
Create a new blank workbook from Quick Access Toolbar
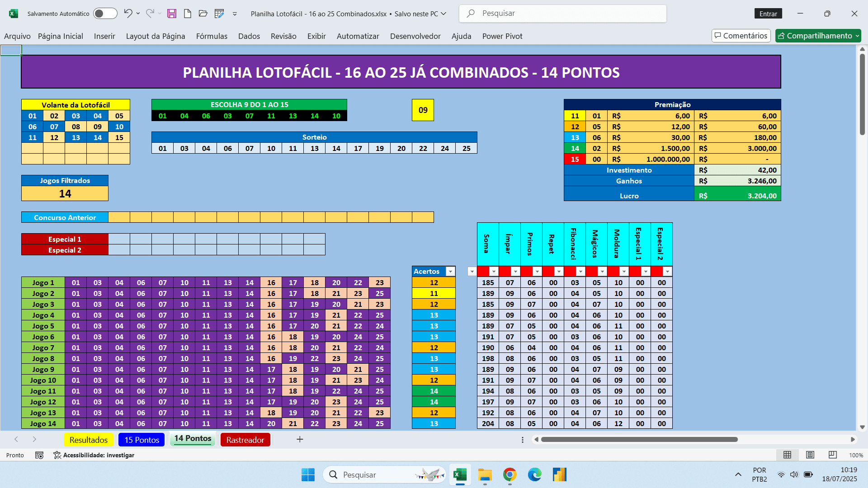pos(188,13)
